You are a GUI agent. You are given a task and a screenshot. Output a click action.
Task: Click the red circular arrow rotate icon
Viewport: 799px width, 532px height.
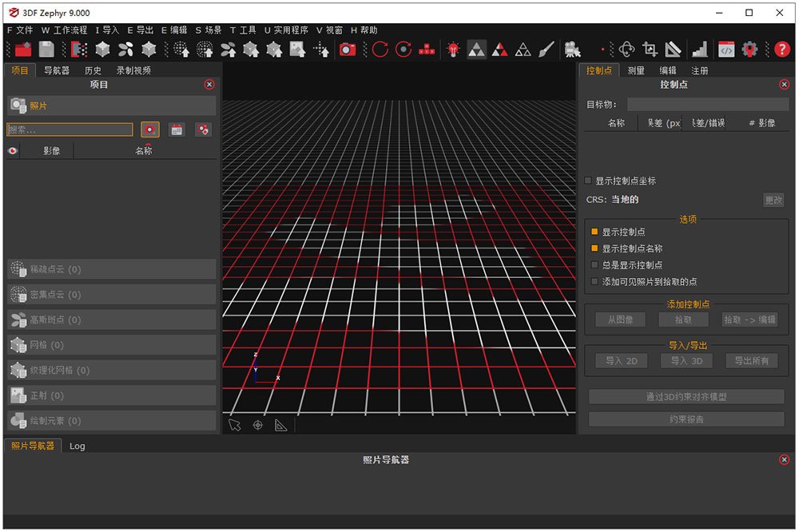click(380, 50)
